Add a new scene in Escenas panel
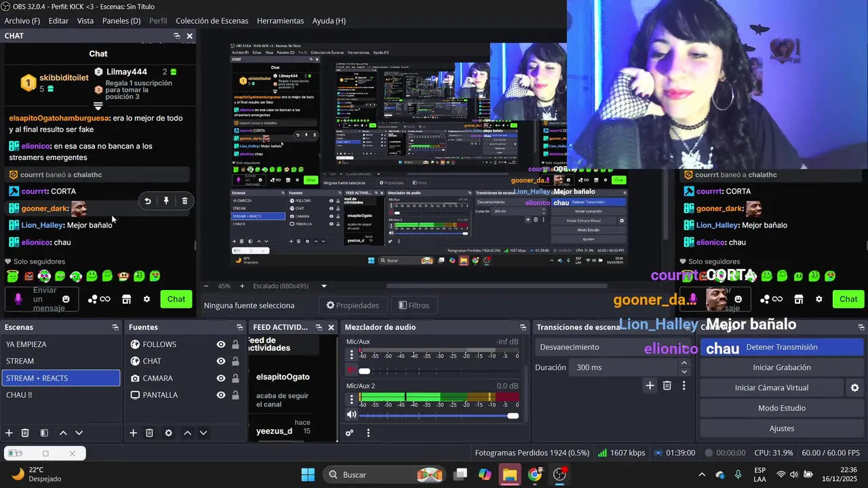 tap(9, 433)
